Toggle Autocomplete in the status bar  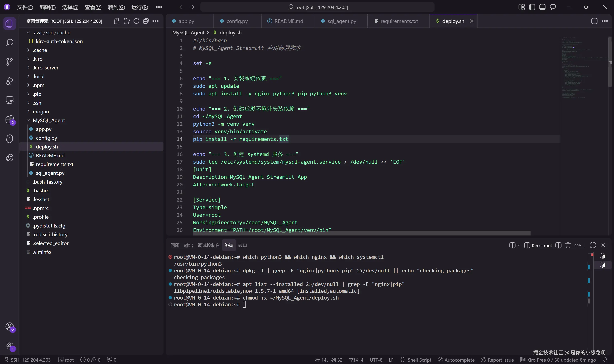[456, 360]
